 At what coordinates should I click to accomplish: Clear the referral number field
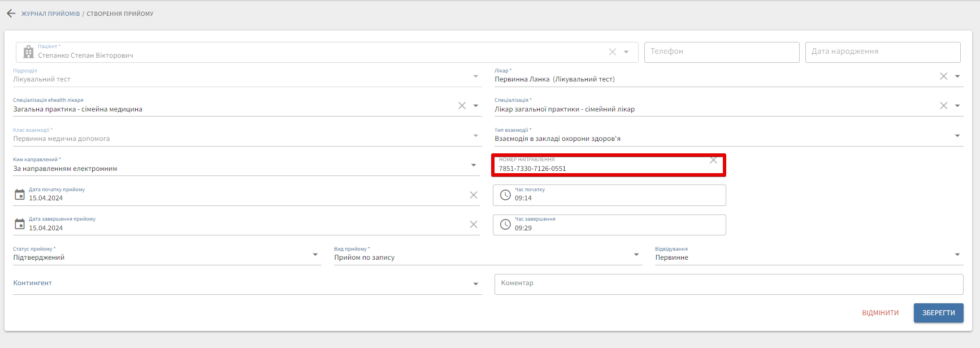pos(713,161)
